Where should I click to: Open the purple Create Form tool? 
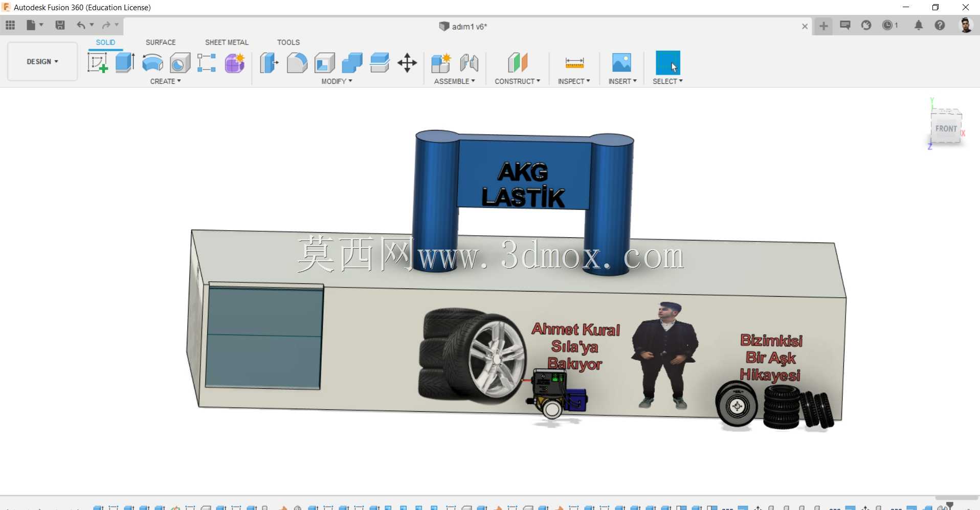pos(235,63)
